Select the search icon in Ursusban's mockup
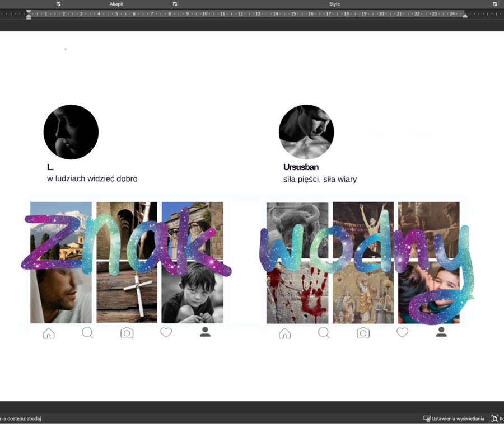504x424 pixels. 324,332
